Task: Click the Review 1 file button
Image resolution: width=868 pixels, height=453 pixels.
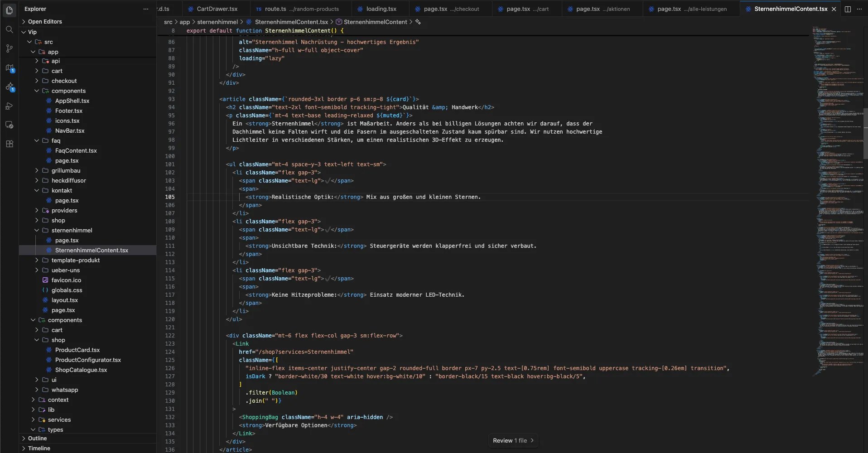Action: 512,440
